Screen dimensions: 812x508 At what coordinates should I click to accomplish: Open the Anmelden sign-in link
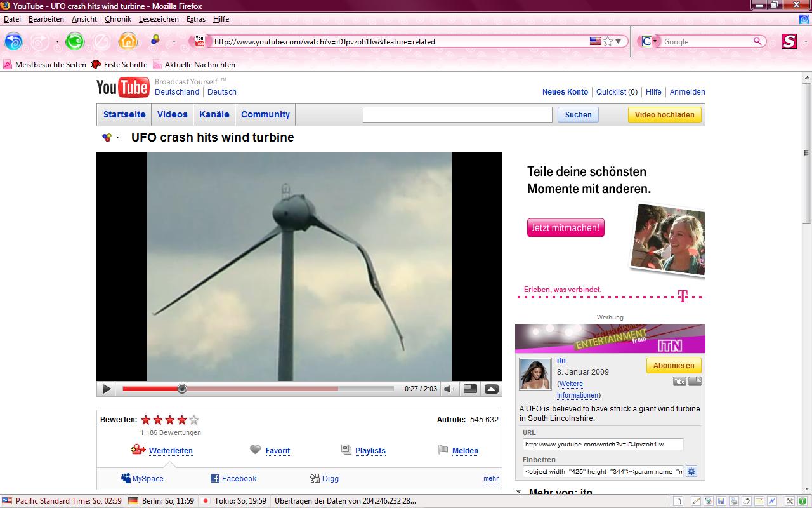click(x=688, y=92)
